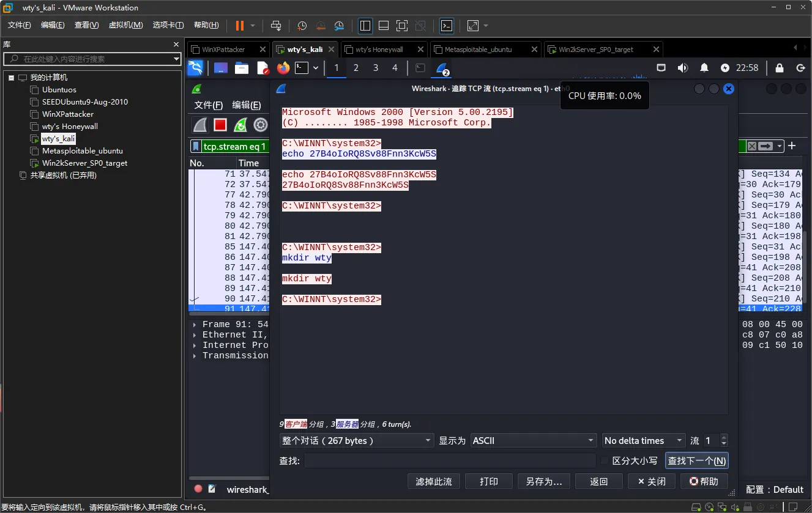Open the VMware console view icon
The height and width of the screenshot is (513, 812).
tap(447, 26)
